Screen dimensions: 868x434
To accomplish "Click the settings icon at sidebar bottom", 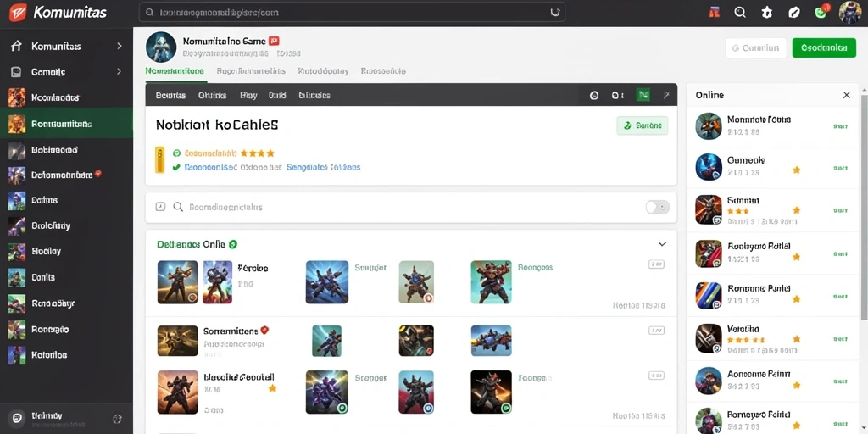I will pos(117,419).
